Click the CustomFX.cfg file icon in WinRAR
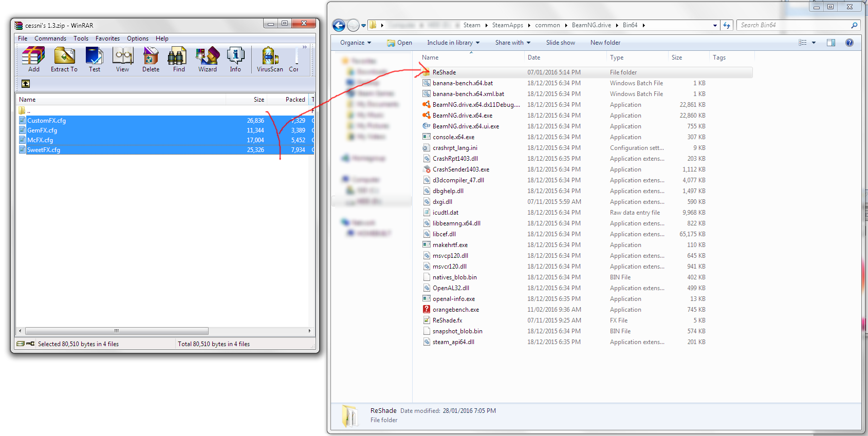 (x=22, y=120)
